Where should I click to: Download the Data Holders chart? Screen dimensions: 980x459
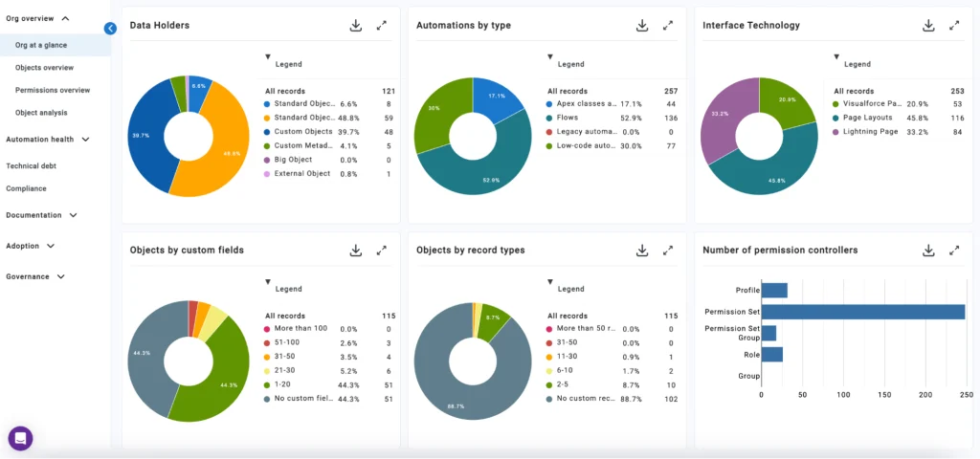356,26
